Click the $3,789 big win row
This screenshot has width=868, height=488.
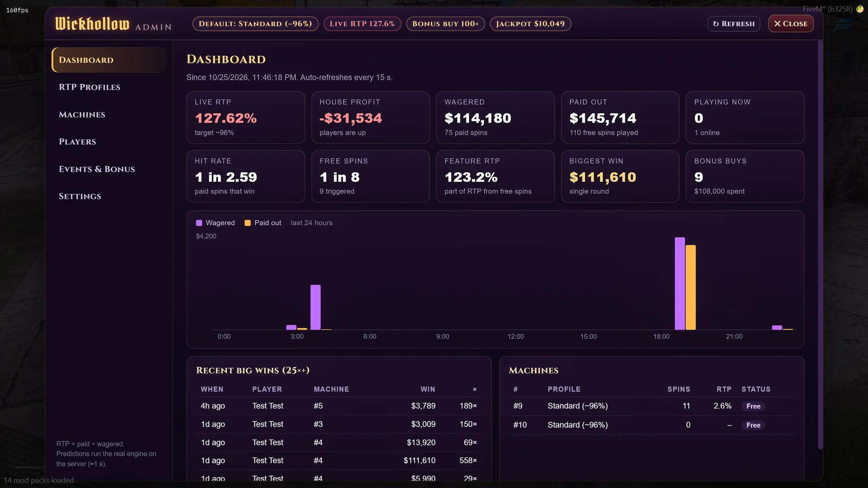click(339, 406)
